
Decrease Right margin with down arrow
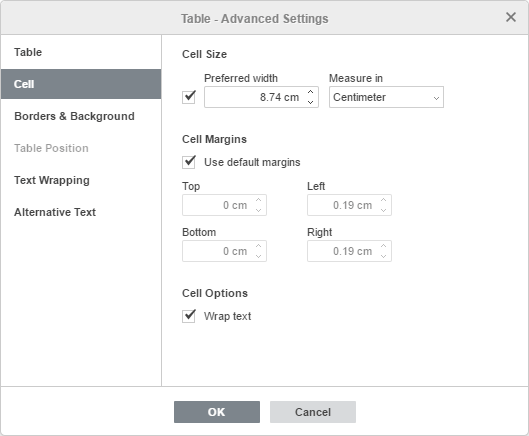(383, 256)
